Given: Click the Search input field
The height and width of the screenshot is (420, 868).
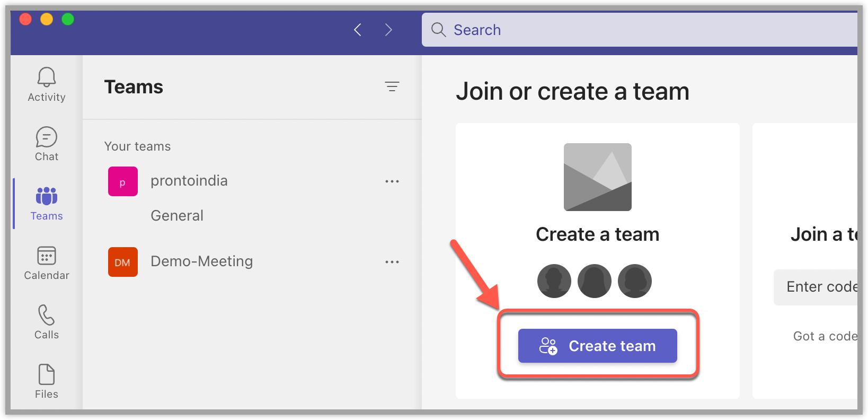Looking at the screenshot, I should (640, 30).
